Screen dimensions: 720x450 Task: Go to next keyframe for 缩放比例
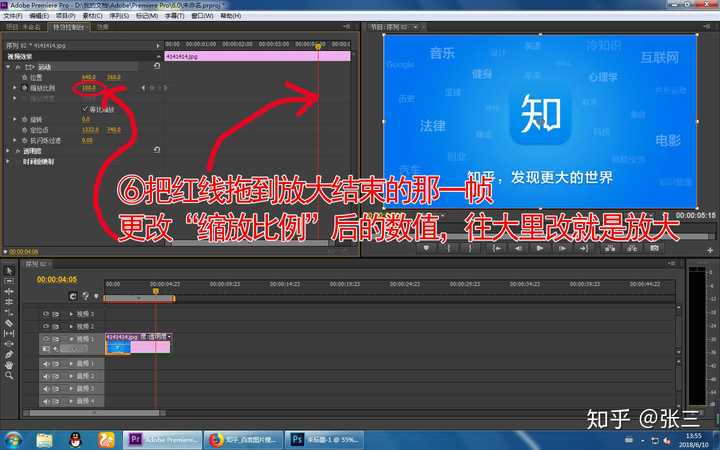click(x=164, y=88)
